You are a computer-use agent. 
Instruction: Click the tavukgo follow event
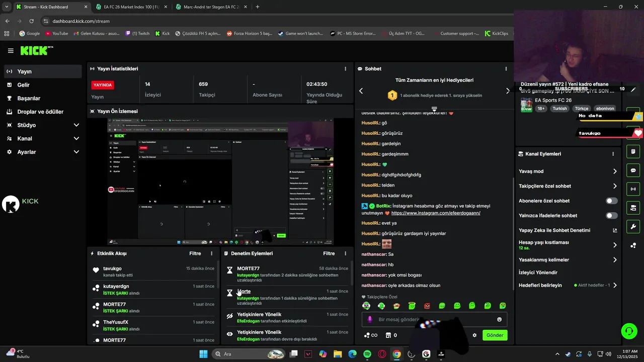point(153,272)
